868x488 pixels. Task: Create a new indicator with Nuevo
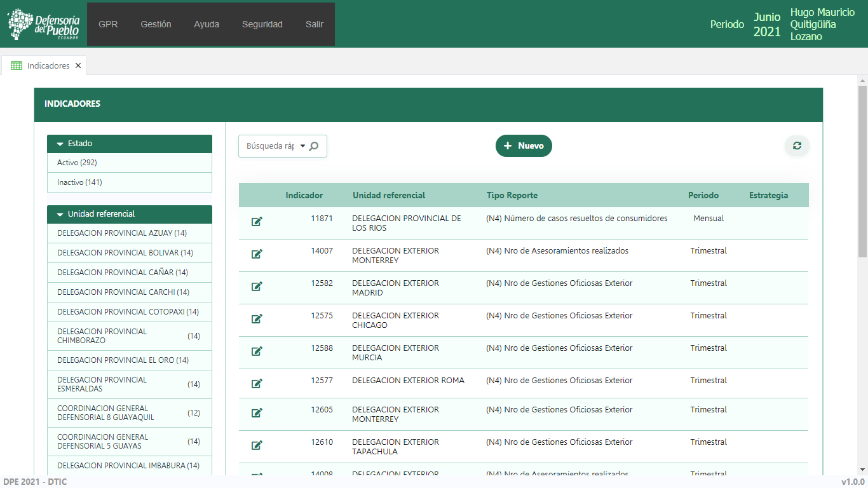click(x=524, y=146)
